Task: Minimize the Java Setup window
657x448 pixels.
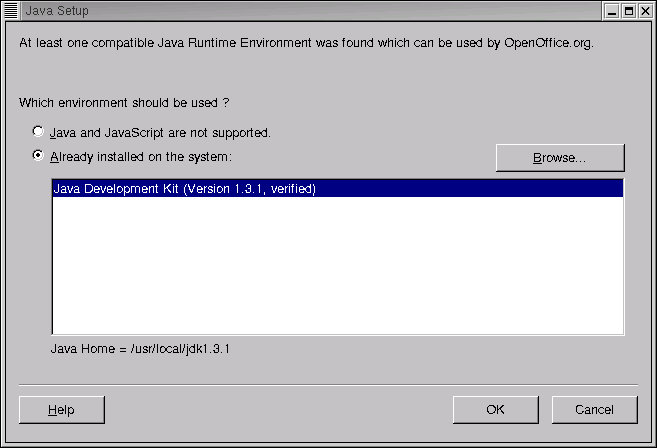Action: pos(612,10)
